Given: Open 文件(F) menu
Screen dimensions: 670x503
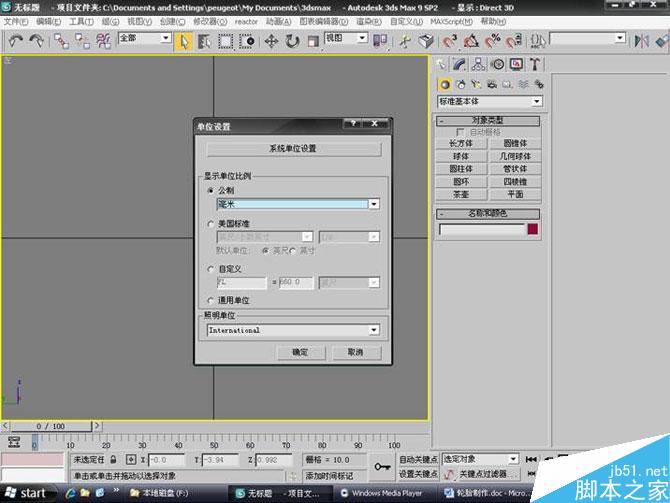Looking at the screenshot, I should tap(16, 21).
